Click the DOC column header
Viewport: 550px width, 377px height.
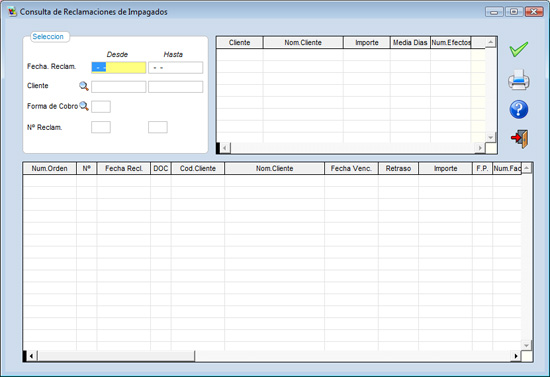161,168
